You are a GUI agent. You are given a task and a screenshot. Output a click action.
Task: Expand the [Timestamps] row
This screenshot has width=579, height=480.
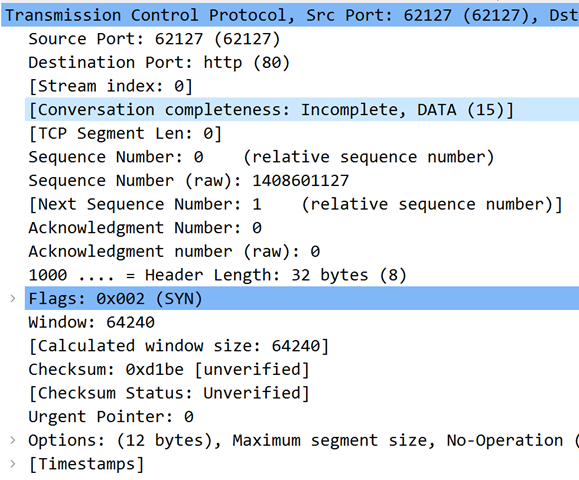point(13,464)
